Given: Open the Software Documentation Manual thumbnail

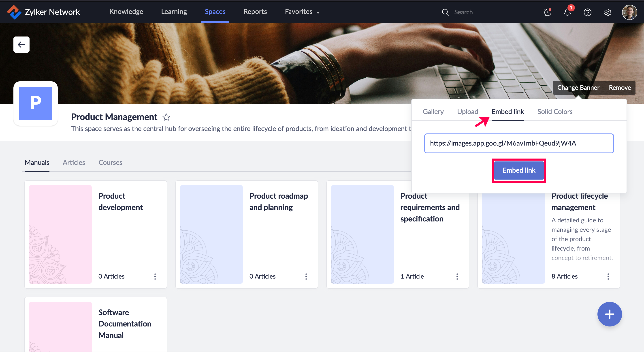Looking at the screenshot, I should pos(60,326).
